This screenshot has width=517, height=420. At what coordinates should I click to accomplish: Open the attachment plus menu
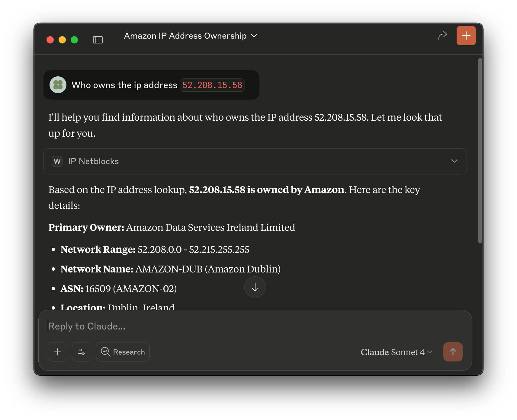coord(57,352)
